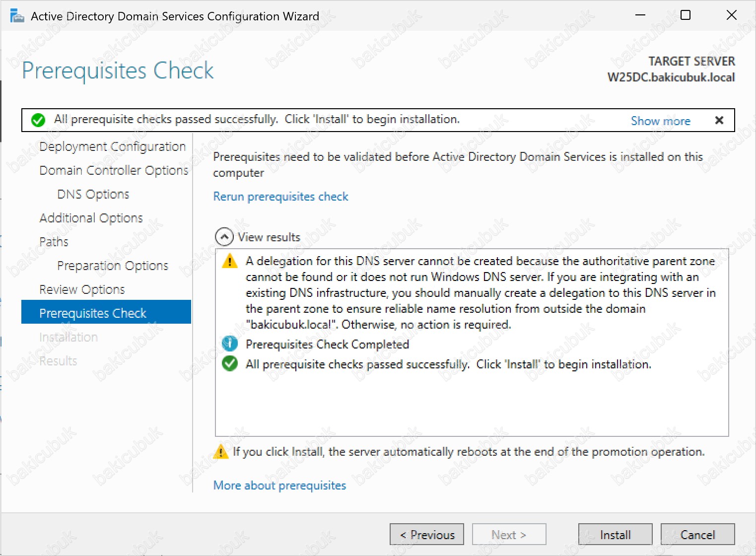The height and width of the screenshot is (556, 756).
Task: Click the greyed-out Next button
Action: [x=509, y=534]
